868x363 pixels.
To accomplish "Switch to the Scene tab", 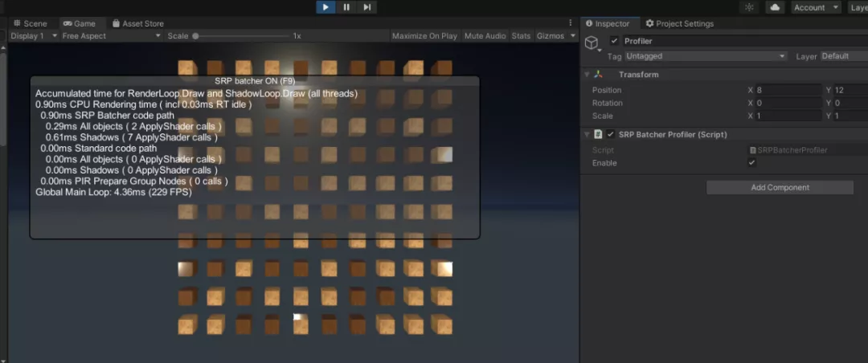I will click(x=30, y=23).
